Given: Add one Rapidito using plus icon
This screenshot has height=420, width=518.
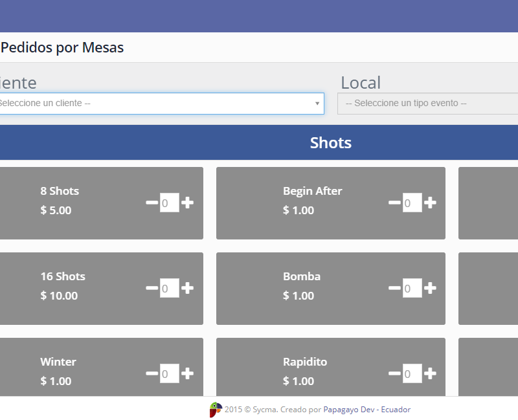Looking at the screenshot, I should click(430, 373).
